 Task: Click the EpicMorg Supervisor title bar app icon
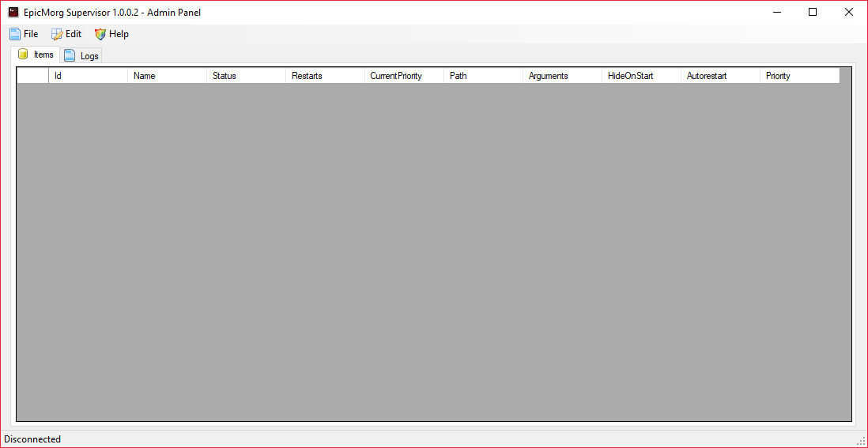(13, 12)
